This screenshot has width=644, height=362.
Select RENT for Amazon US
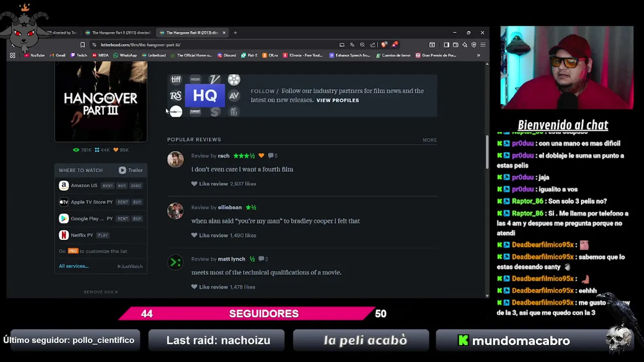point(108,186)
